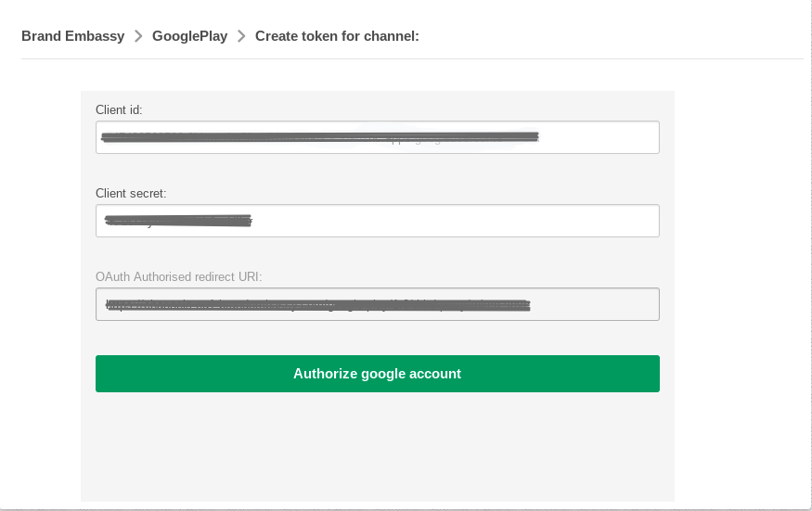Click the empty gray form area below button
Screen dimensions: 812x511
tap(378, 446)
